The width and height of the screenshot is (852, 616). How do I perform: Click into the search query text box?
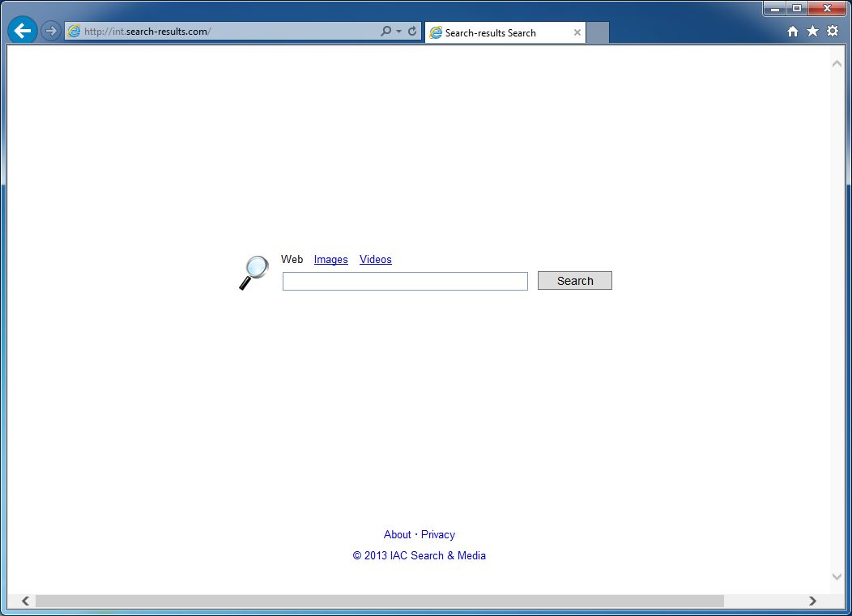[405, 282]
